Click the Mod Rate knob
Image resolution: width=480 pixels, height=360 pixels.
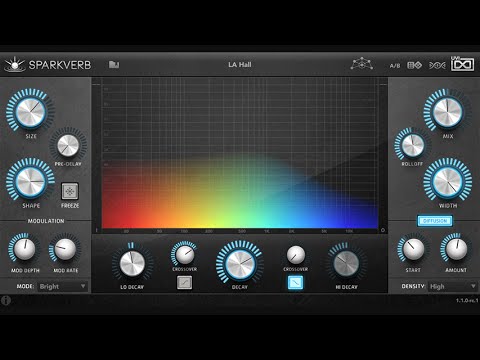pyautogui.click(x=65, y=249)
